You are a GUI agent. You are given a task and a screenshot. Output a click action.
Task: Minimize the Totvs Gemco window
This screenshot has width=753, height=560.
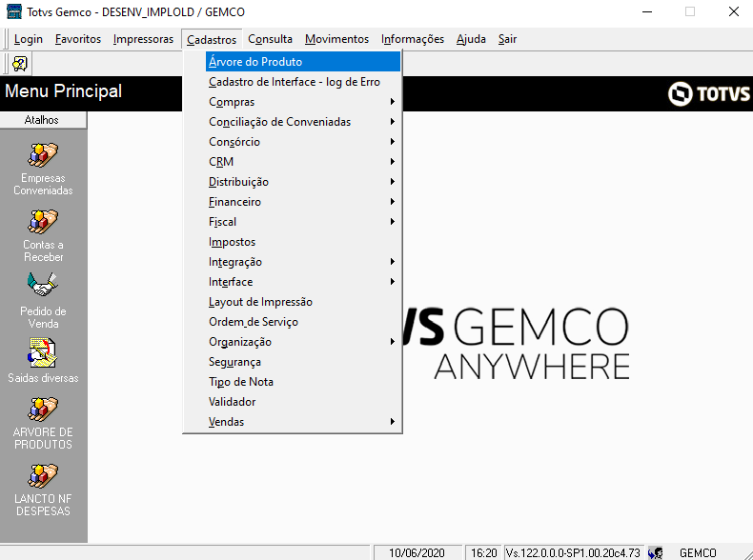[646, 11]
